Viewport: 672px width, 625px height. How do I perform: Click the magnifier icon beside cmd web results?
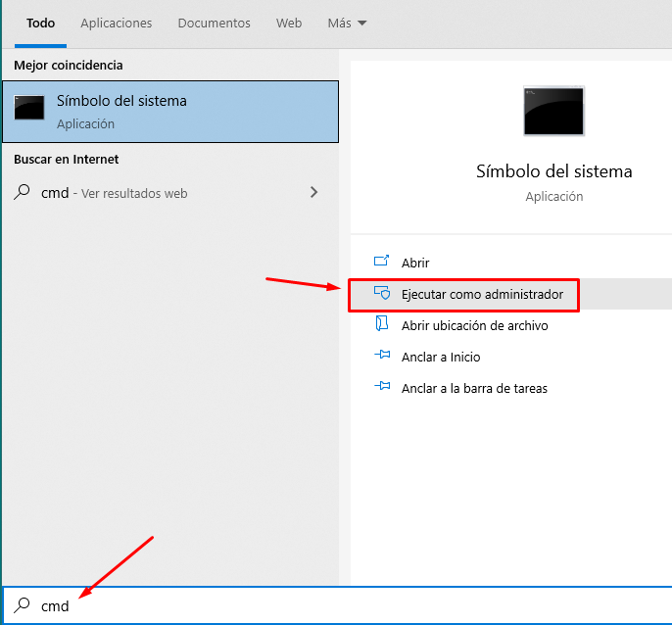coord(22,192)
